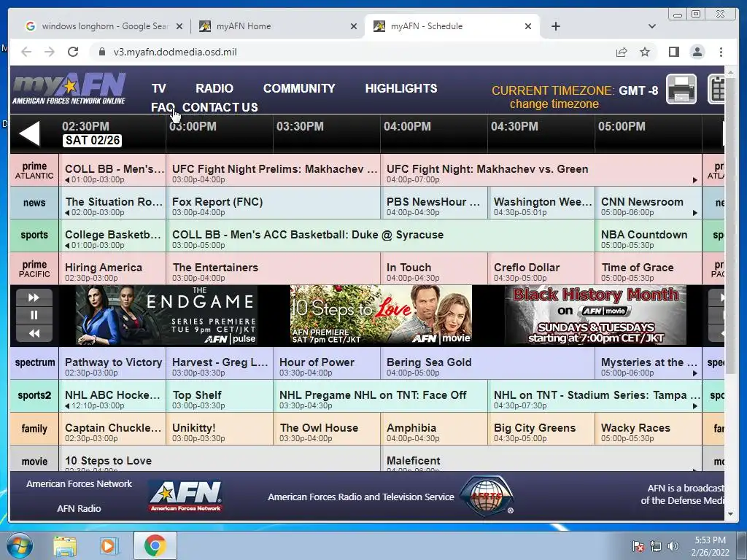Rewind the promo banner carousel
The height and width of the screenshot is (560, 747).
[x=34, y=332]
